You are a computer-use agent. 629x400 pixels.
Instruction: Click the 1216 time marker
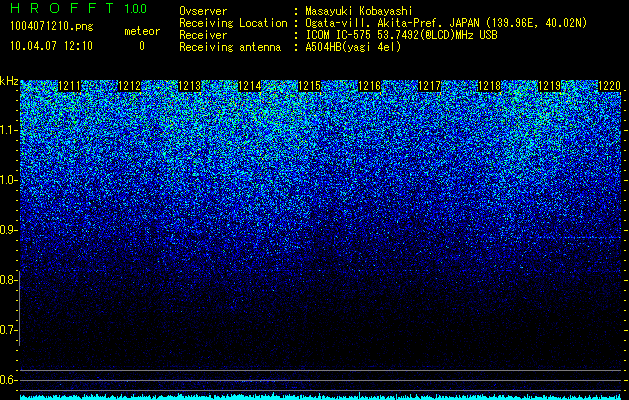[369, 86]
